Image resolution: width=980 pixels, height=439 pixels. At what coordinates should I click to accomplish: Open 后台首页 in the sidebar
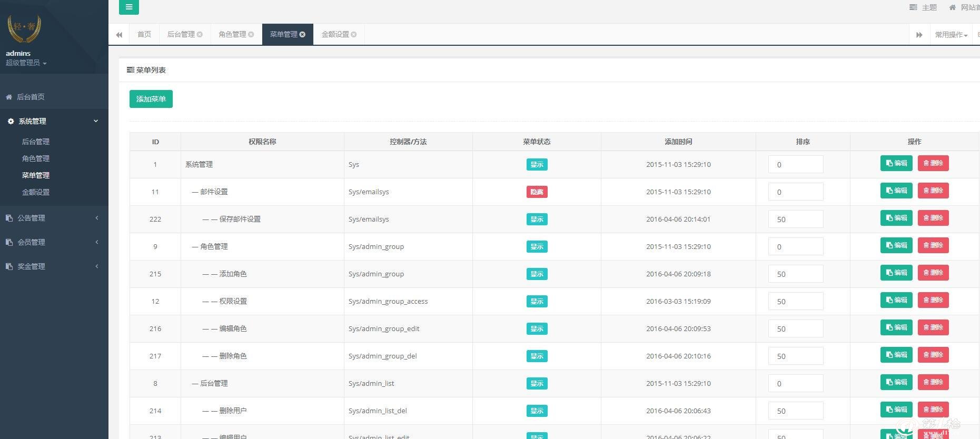[x=31, y=97]
